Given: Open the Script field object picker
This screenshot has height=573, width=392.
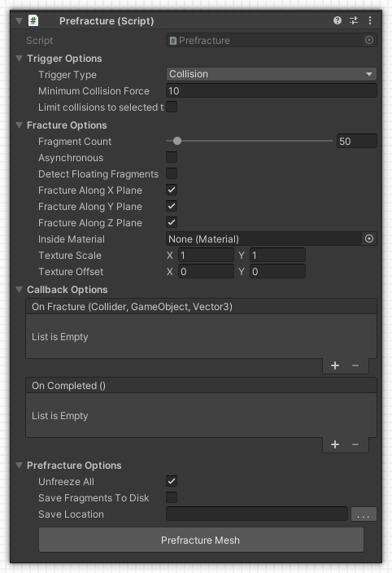Looking at the screenshot, I should (x=369, y=40).
